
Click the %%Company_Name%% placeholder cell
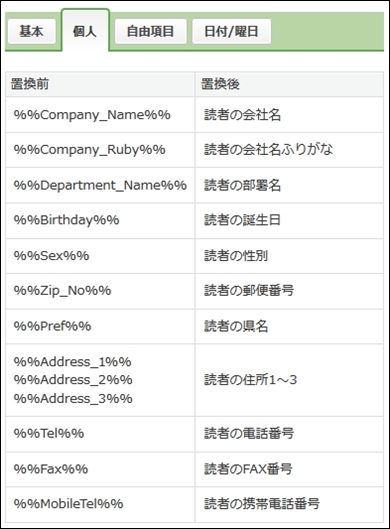click(100, 115)
